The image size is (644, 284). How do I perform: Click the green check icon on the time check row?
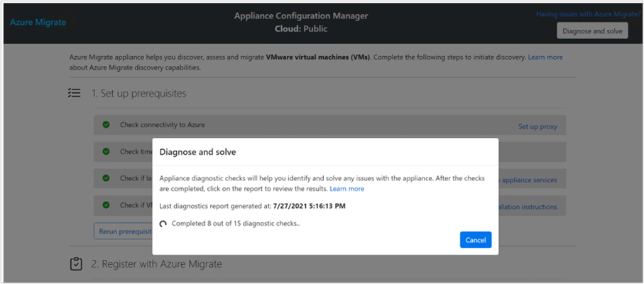(x=106, y=151)
